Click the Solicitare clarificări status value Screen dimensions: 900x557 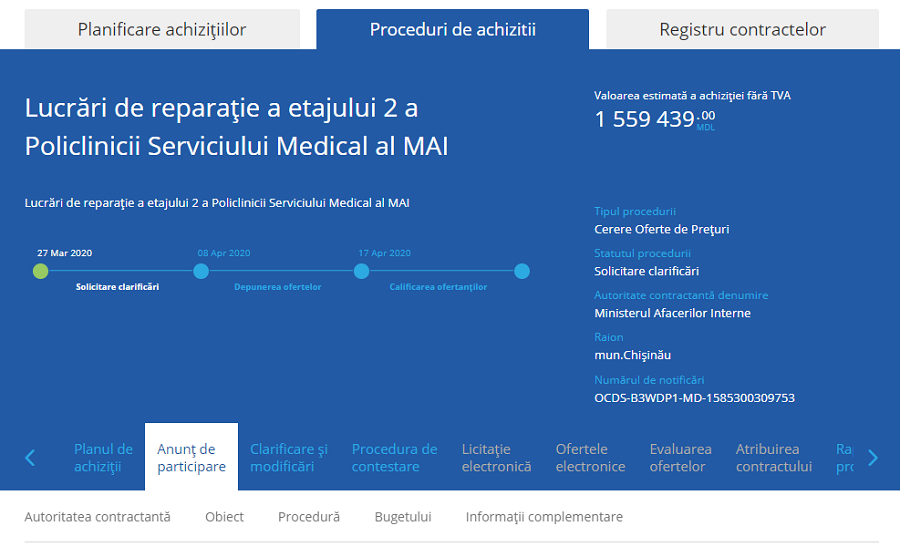[646, 271]
